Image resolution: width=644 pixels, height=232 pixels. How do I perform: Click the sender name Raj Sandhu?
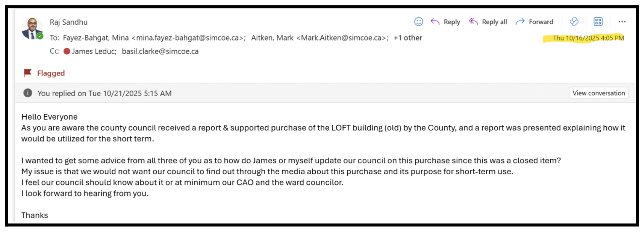pos(69,22)
